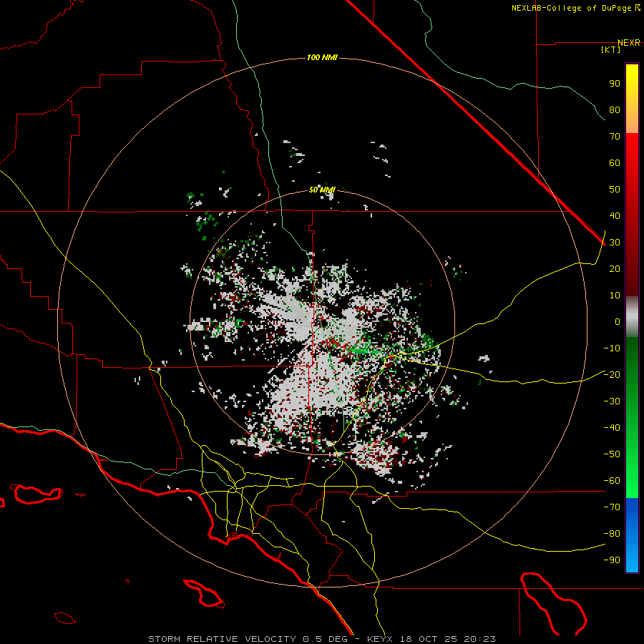The image size is (644, 644).
Task: Click the gray zero-velocity band of the color bar
Action: pyautogui.click(x=632, y=317)
